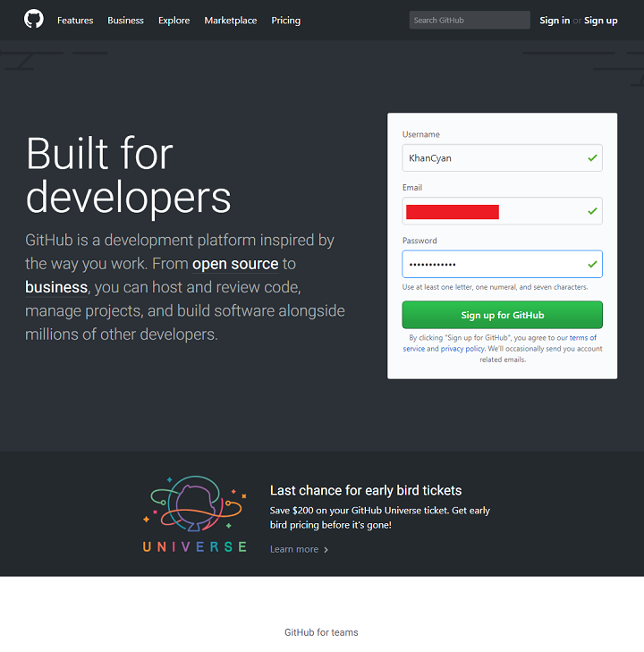
Task: Click the Username field containing KhanCyan
Action: click(502, 158)
